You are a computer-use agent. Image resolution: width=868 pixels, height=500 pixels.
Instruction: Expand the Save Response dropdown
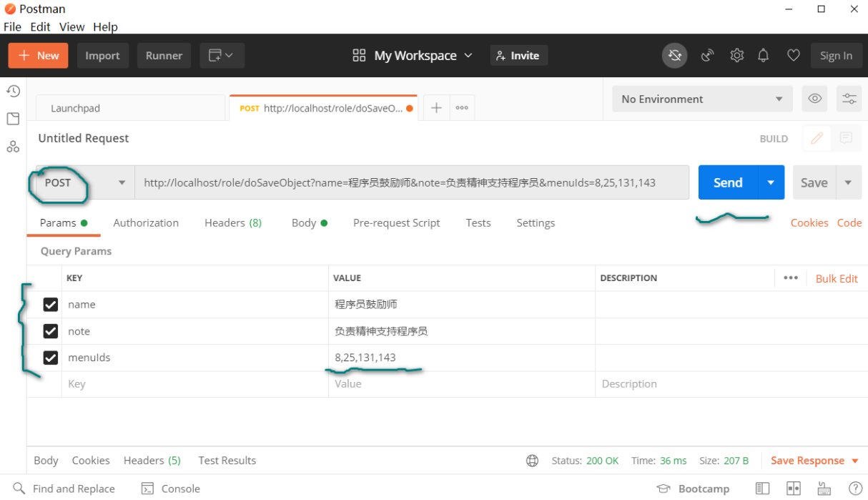click(x=855, y=461)
